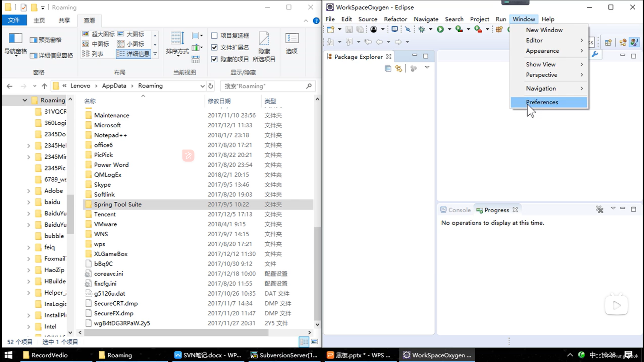Image resolution: width=644 pixels, height=362 pixels.
Task: Click the refresh icon beside address bar
Action: point(211,86)
